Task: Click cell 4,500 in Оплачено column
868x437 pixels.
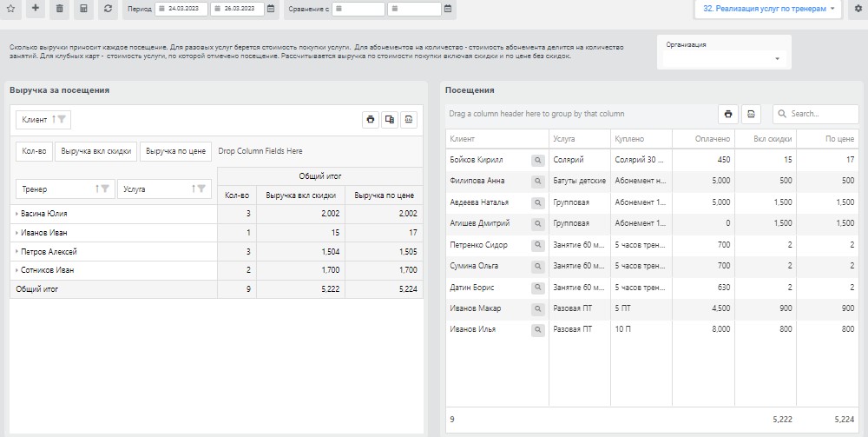Action: pyautogui.click(x=704, y=308)
